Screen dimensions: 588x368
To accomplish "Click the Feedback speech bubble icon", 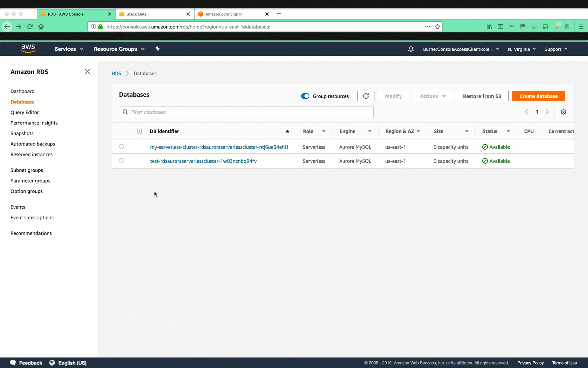I will 13,363.
